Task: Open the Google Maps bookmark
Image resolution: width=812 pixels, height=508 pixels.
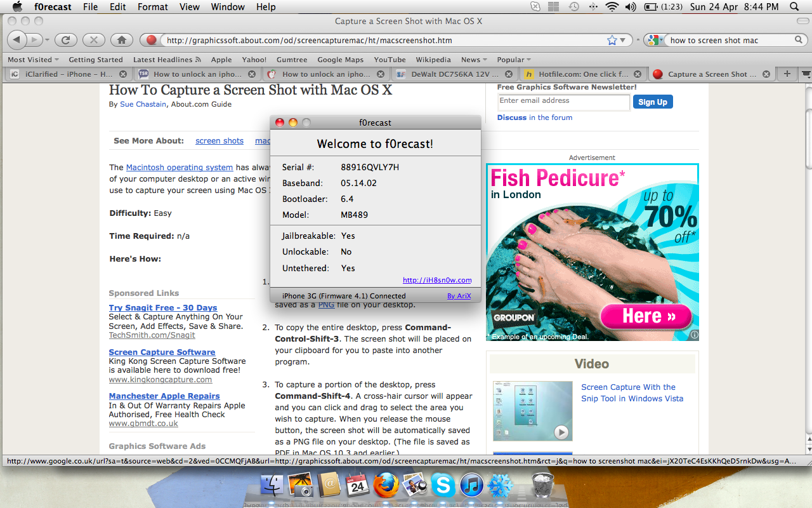Action: 341,60
